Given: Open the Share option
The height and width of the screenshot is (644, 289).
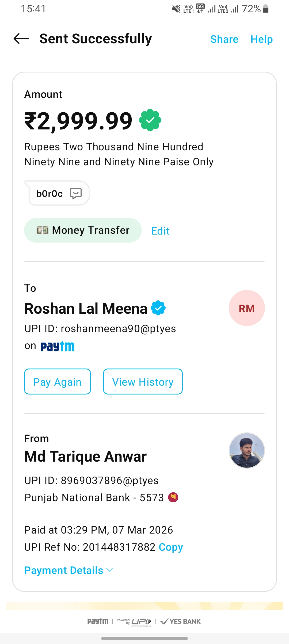Looking at the screenshot, I should point(224,39).
